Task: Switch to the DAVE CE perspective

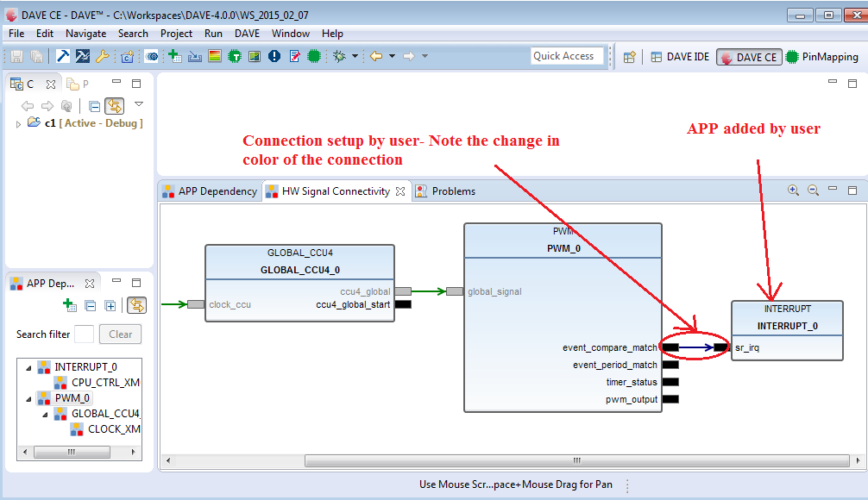Action: tap(750, 57)
